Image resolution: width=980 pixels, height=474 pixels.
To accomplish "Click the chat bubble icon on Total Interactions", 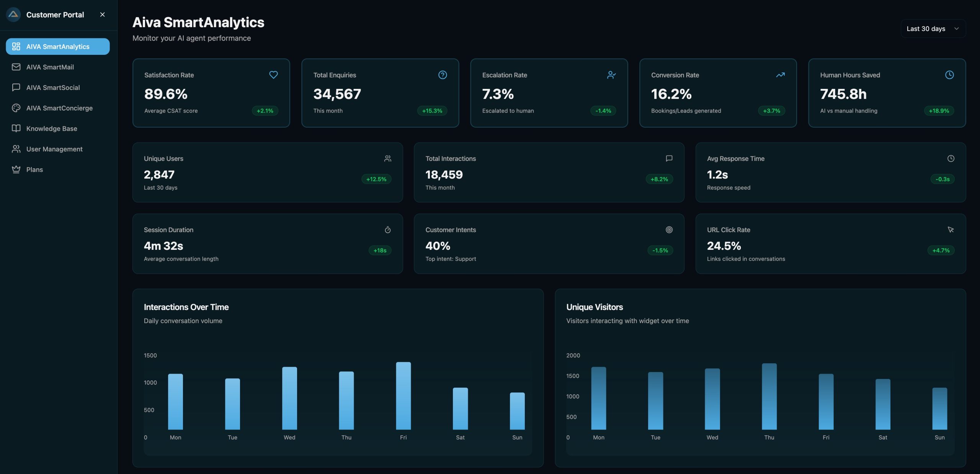I will tap(669, 158).
